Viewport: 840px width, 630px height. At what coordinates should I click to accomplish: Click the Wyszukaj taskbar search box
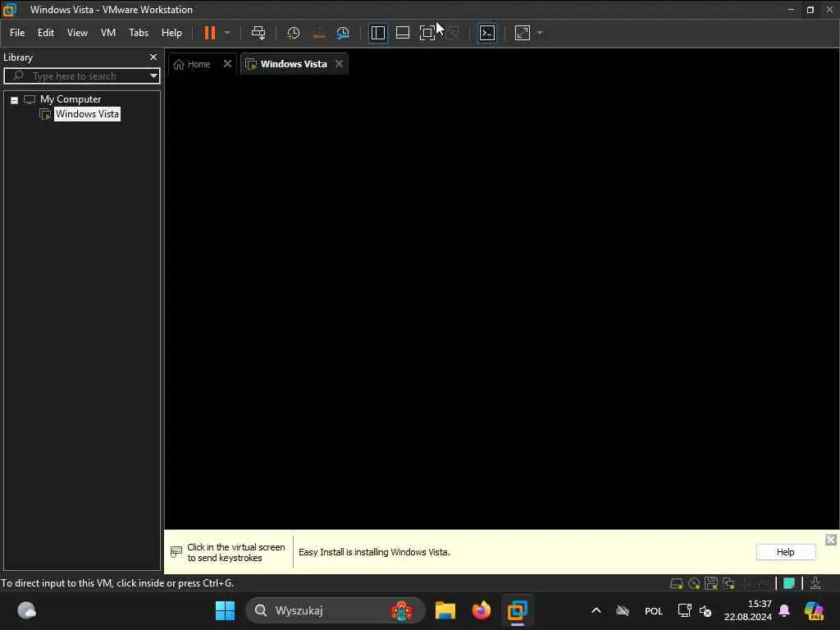pyautogui.click(x=336, y=610)
